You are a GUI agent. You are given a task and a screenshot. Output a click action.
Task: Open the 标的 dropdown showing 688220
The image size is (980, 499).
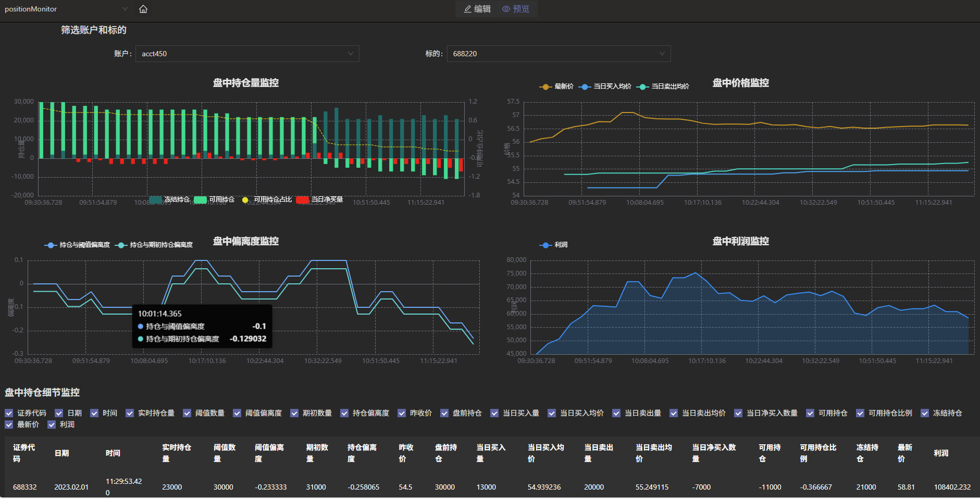pyautogui.click(x=558, y=54)
